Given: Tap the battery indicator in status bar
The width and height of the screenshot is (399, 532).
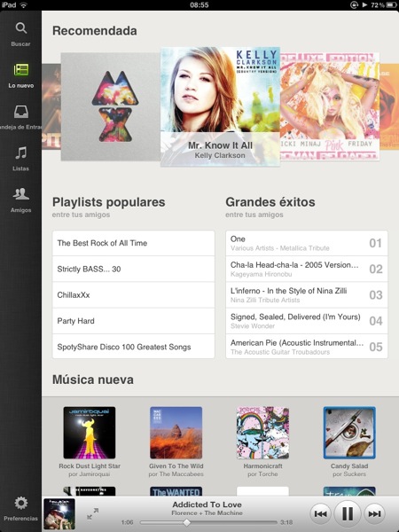Looking at the screenshot, I should click(391, 4).
